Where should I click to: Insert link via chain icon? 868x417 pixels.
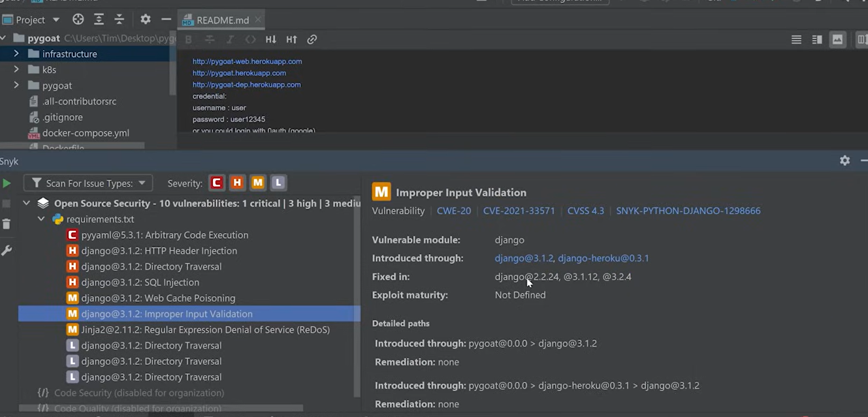tap(312, 40)
